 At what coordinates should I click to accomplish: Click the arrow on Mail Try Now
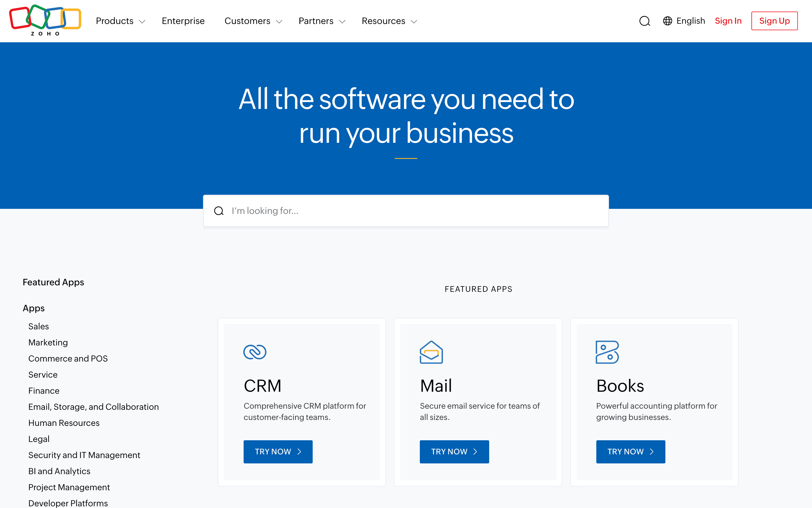pos(475,452)
